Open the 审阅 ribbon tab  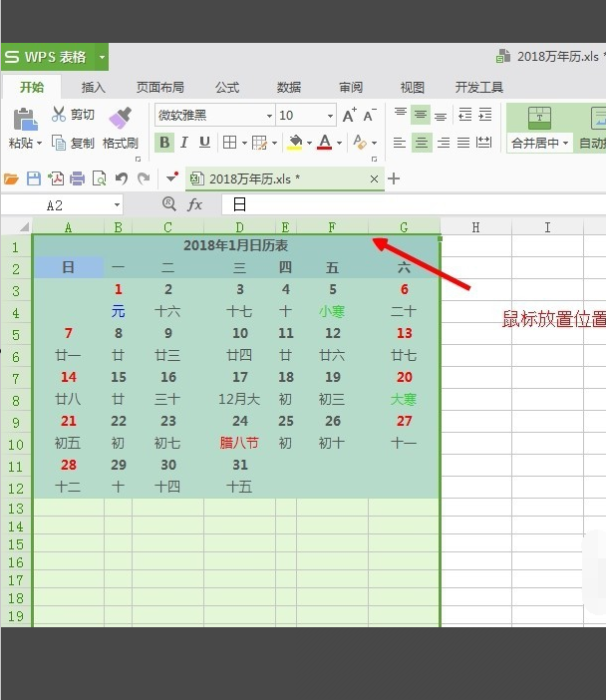point(351,87)
